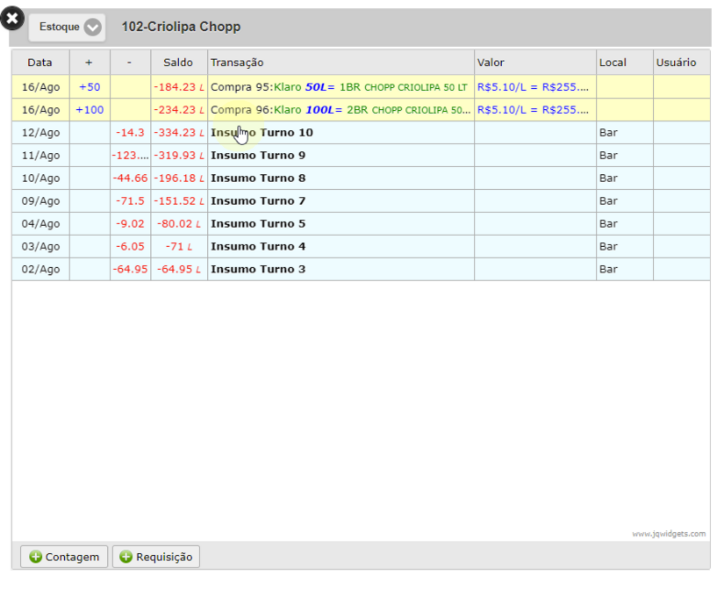
Task: Click the -151.52 L saldo cell
Action: [179, 201]
